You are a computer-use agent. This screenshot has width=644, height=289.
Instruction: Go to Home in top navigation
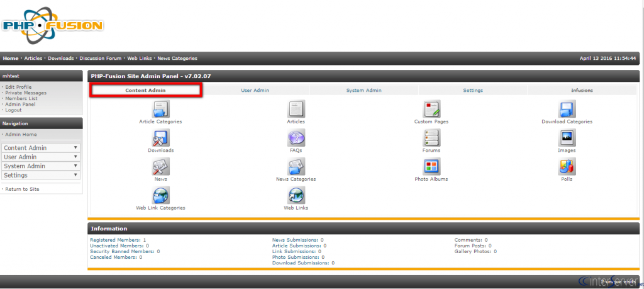click(x=11, y=59)
